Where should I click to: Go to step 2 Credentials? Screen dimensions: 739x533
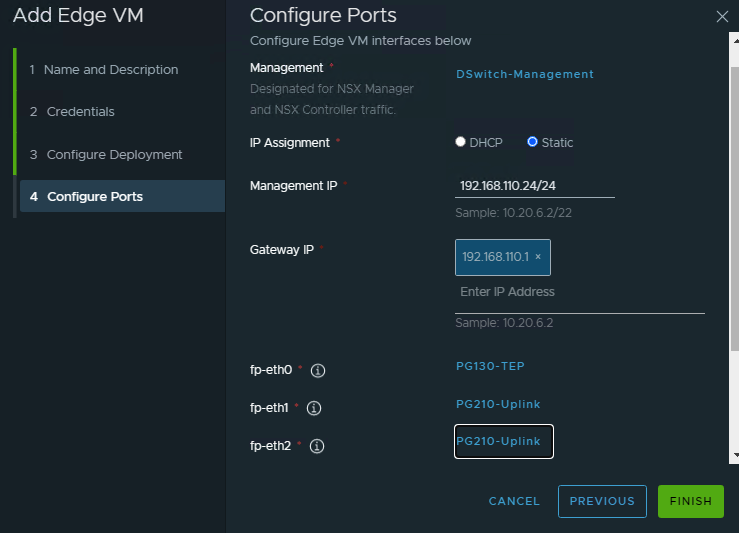pyautogui.click(x=80, y=112)
